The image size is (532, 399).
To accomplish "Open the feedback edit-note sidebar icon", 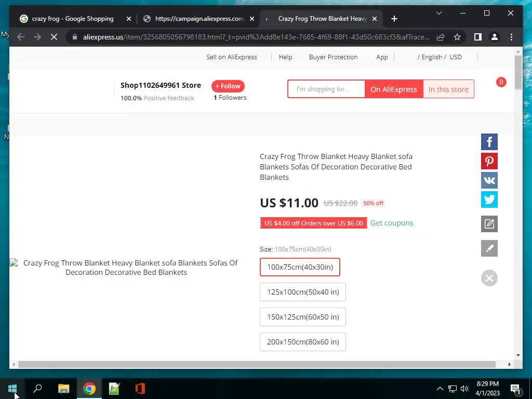I will 489,224.
